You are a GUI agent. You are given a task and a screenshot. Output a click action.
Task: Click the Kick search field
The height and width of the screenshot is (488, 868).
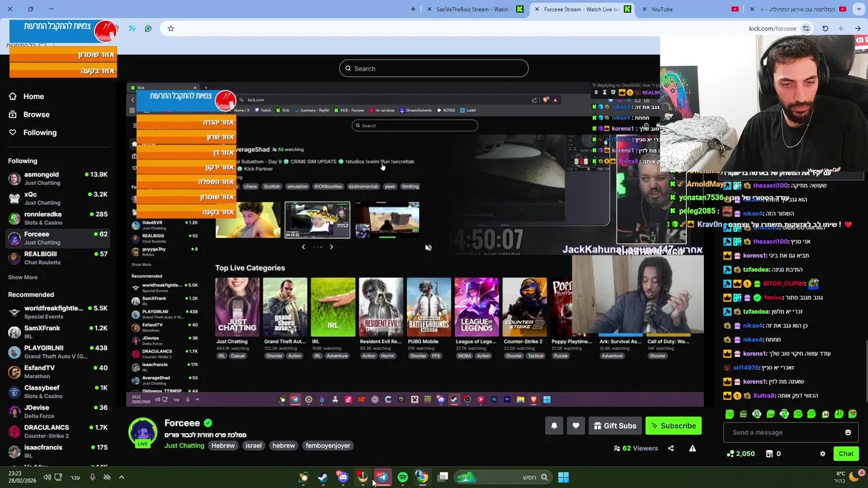(x=434, y=68)
